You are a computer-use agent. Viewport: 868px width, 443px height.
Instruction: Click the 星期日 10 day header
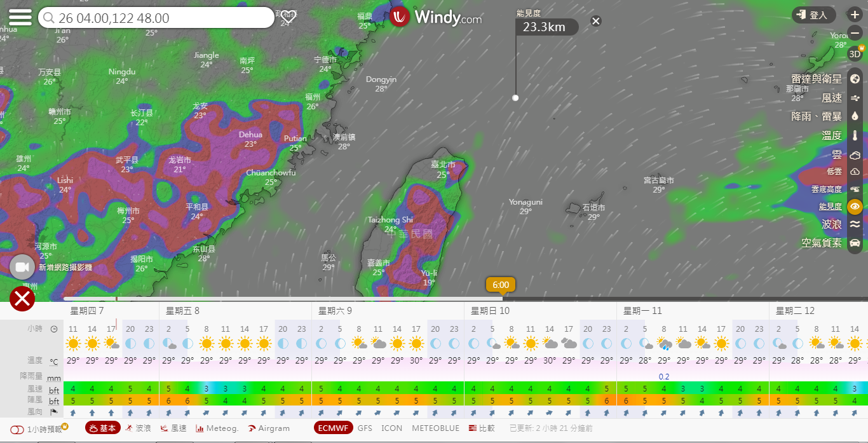point(490,311)
